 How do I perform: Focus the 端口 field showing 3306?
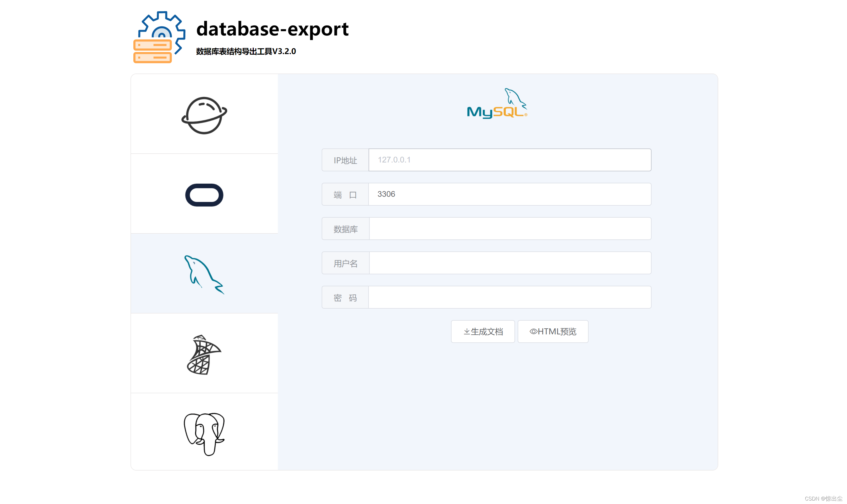pyautogui.click(x=510, y=194)
